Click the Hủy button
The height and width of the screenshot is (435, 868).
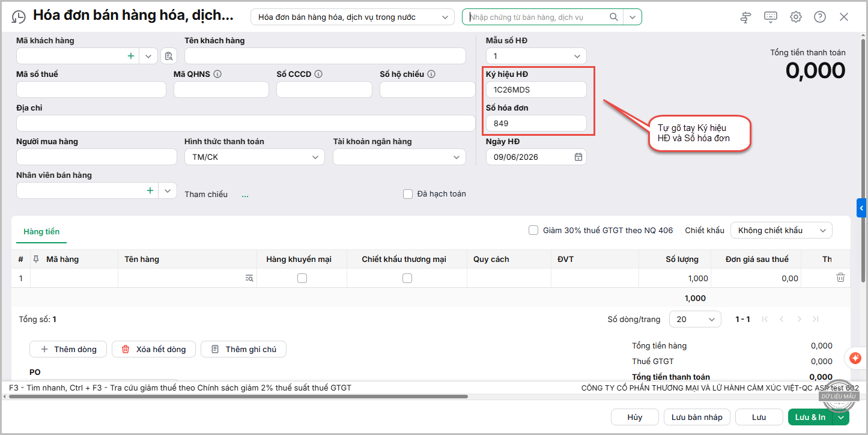point(635,417)
